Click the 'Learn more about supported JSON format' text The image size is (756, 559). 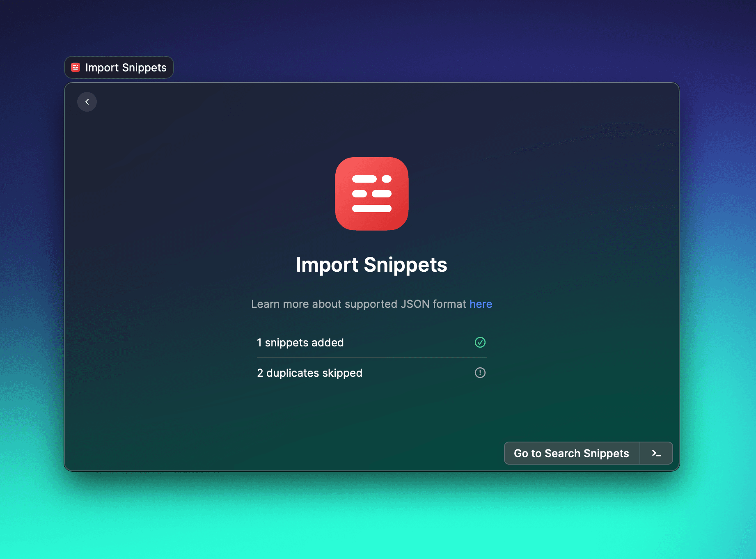[359, 304]
